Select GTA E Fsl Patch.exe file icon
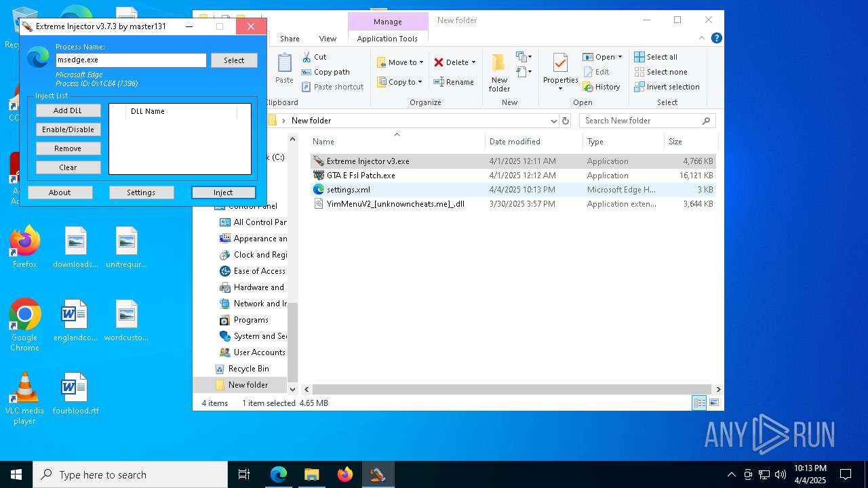The height and width of the screenshot is (488, 868). point(319,176)
